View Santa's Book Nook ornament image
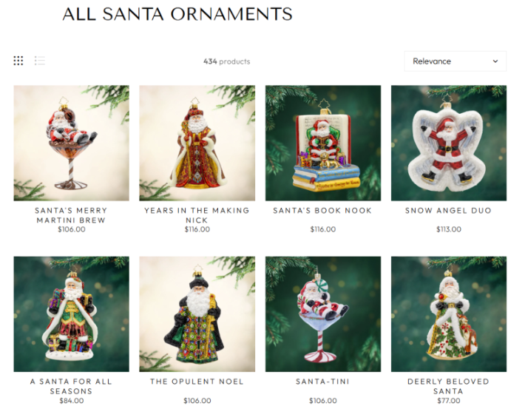 pyautogui.click(x=323, y=143)
